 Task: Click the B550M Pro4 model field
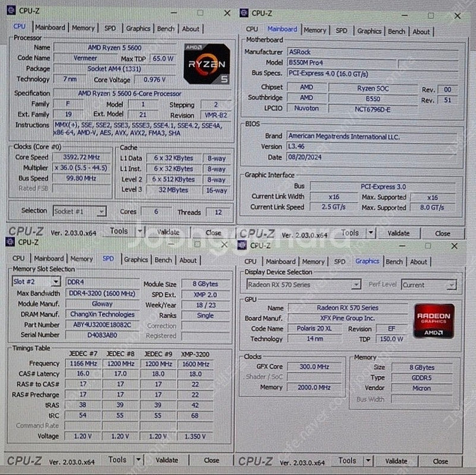342,63
